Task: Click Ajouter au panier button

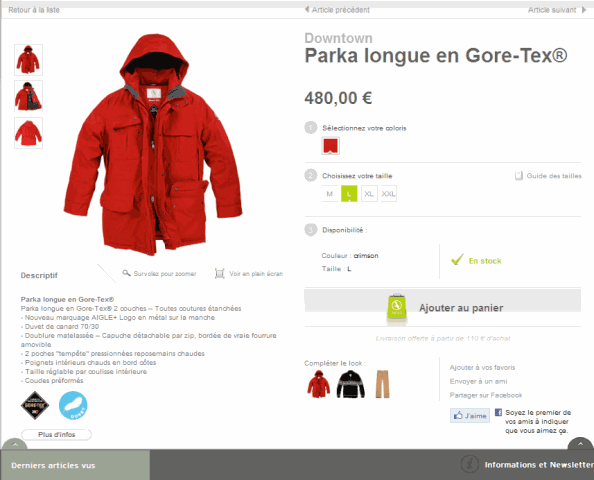Action: [x=442, y=308]
